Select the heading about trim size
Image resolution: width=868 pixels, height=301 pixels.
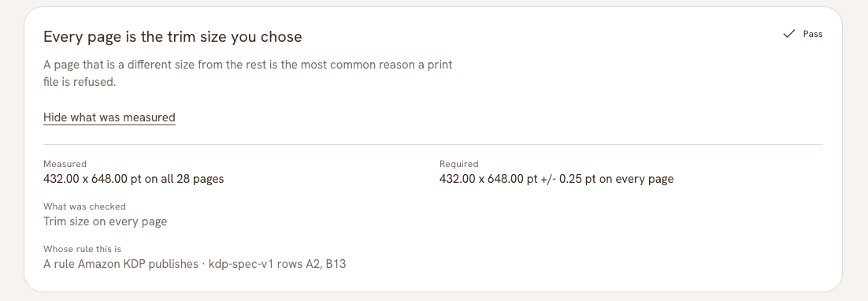click(x=172, y=36)
